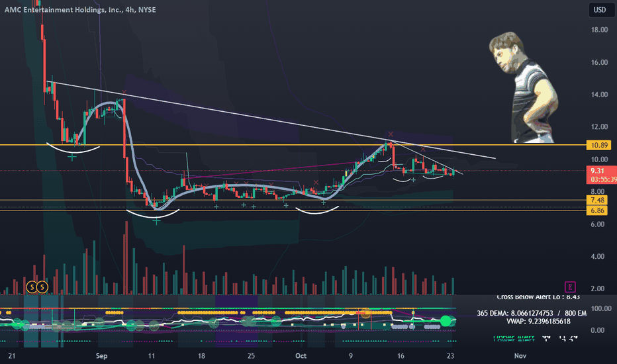Open the purple E earnings marker

(x=570, y=287)
